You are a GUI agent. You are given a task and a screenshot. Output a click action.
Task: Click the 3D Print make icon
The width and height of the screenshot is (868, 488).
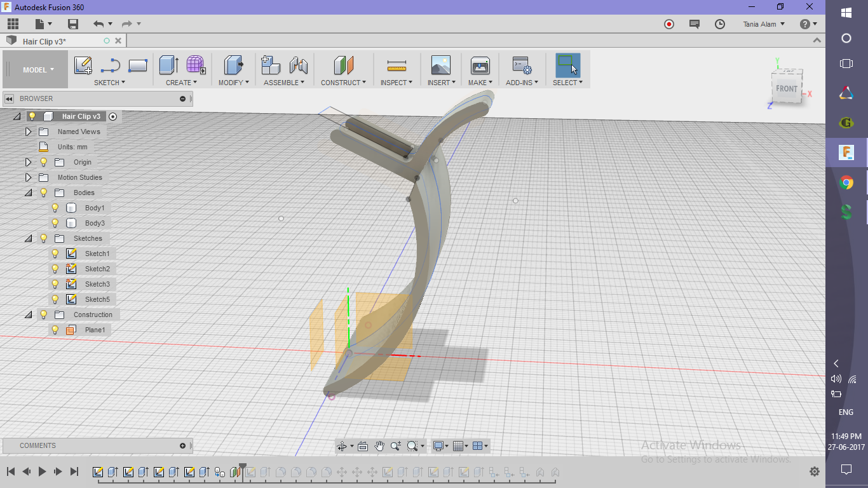coord(480,65)
